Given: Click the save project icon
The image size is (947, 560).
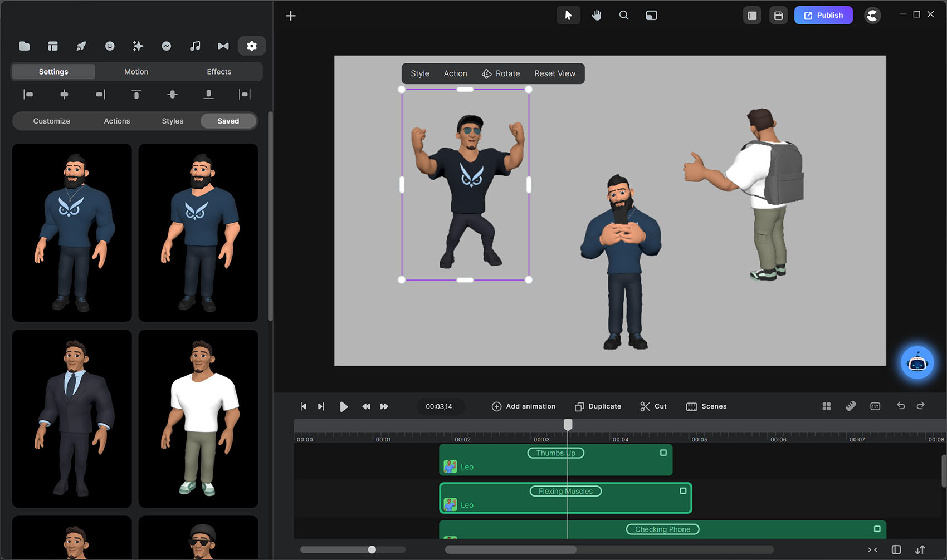Looking at the screenshot, I should point(778,16).
